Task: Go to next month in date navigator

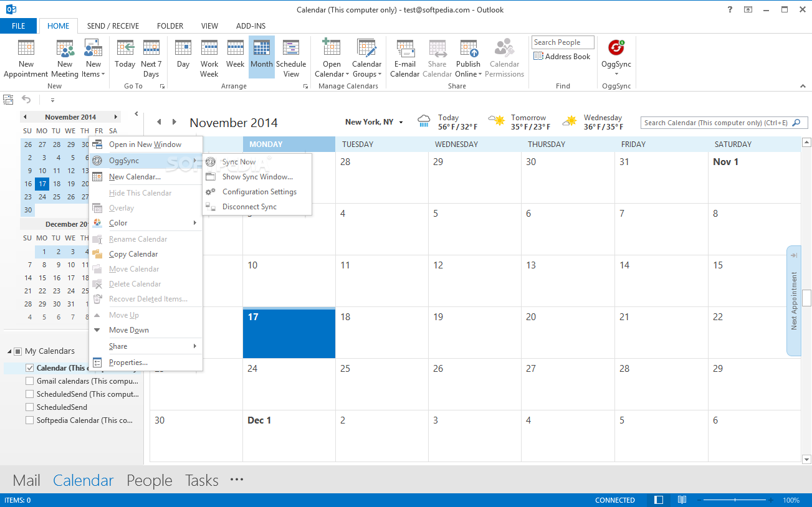Action: coord(115,117)
